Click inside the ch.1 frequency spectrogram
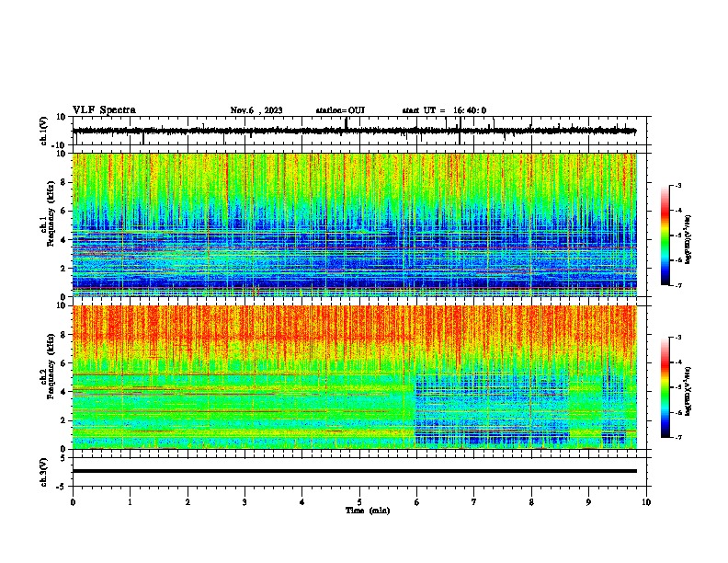This screenshot has width=728, height=563. tap(354, 224)
